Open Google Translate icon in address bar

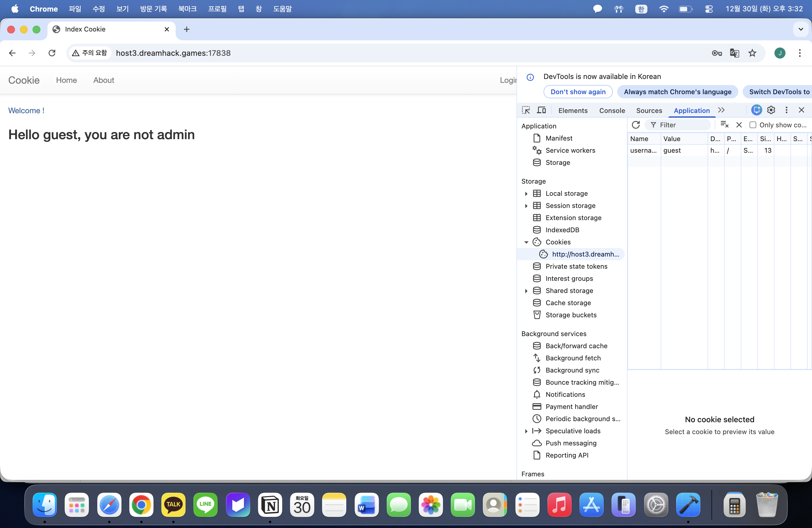(x=734, y=53)
